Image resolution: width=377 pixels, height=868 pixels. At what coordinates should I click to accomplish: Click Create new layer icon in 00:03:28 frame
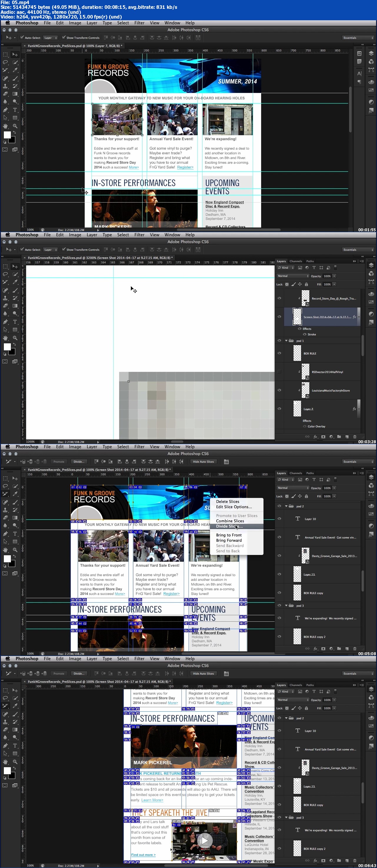[x=347, y=437]
